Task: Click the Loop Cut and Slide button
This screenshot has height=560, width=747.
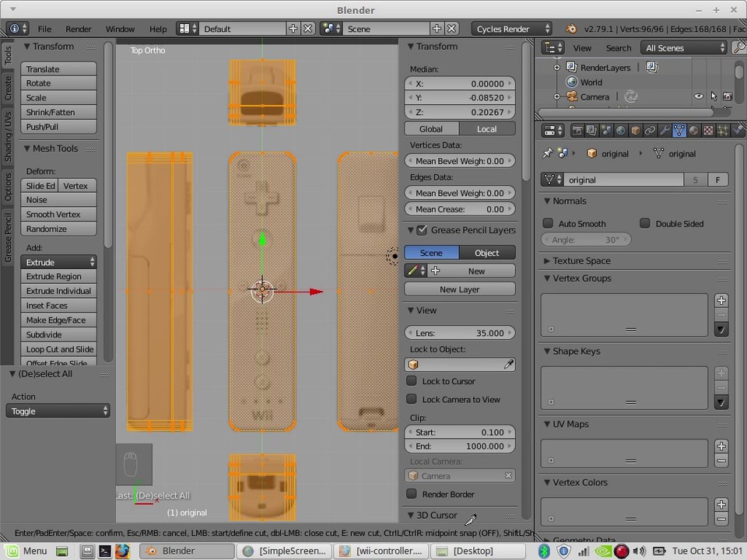Action: tap(58, 349)
